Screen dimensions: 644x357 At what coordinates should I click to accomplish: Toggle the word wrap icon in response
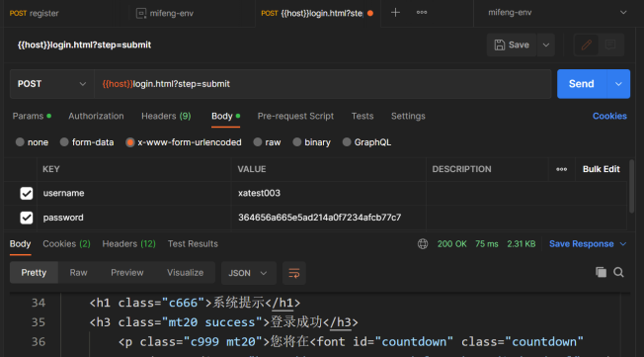tap(294, 273)
